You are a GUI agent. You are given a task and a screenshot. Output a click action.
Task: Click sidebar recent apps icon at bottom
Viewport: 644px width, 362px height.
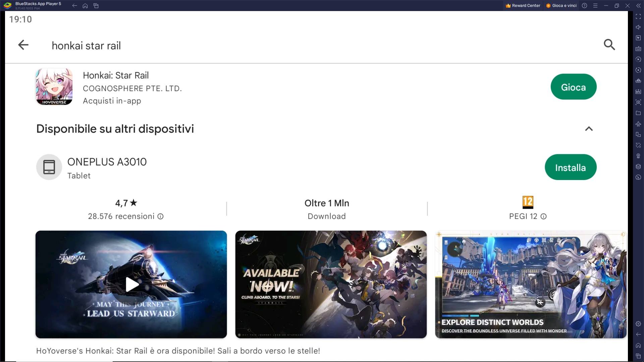[638, 356]
